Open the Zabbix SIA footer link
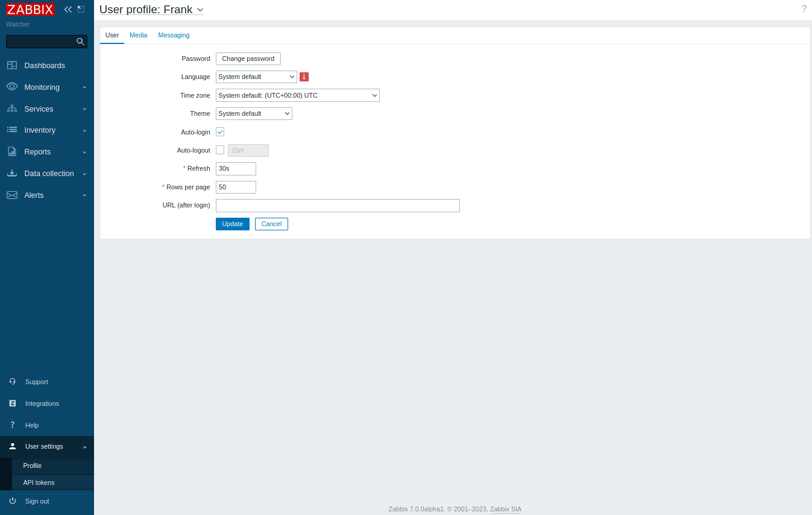This screenshot has height=515, width=812. click(x=506, y=509)
